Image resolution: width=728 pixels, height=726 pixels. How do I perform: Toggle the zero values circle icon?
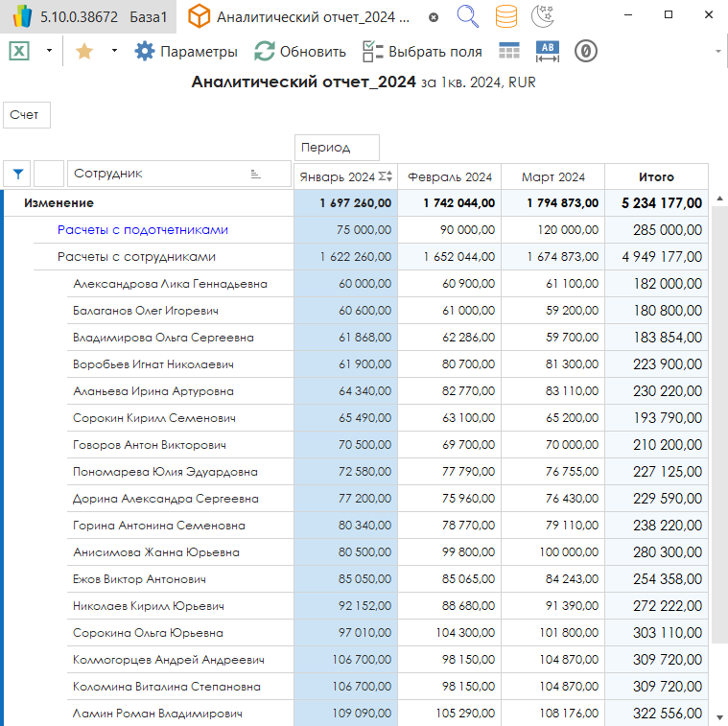coord(586,52)
